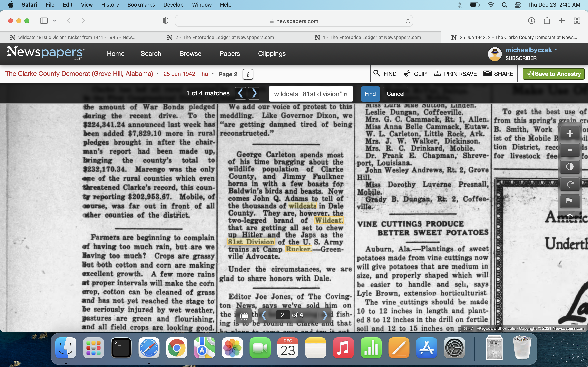Switch to the Enterprise Ledger page 1 tab
This screenshot has height=367, width=588.
(367, 37)
